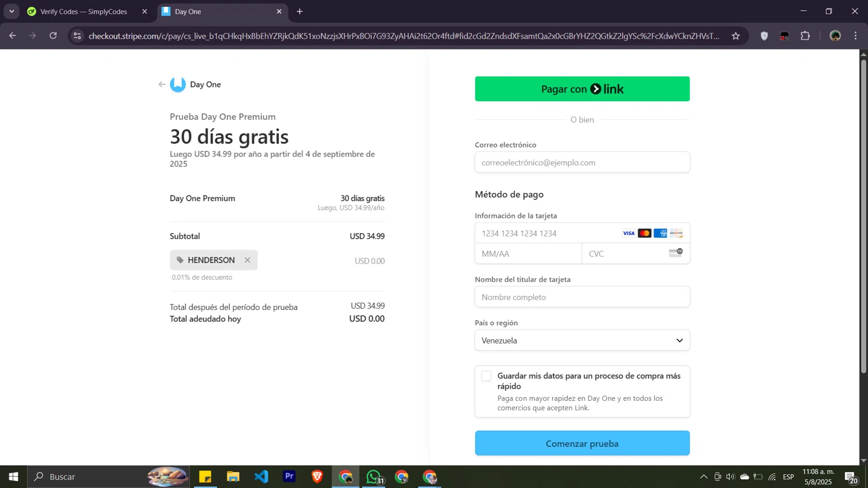Viewport: 868px width, 488px height.
Task: Open a new browser tab
Action: (300, 12)
